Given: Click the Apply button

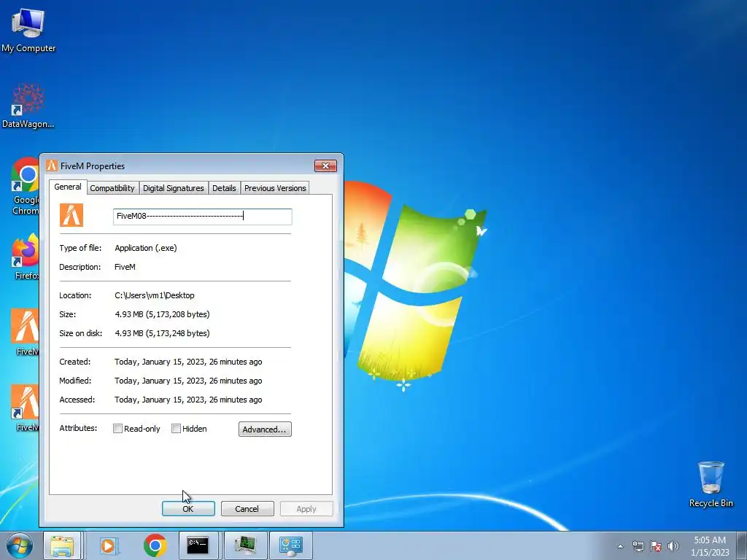Looking at the screenshot, I should click(306, 508).
